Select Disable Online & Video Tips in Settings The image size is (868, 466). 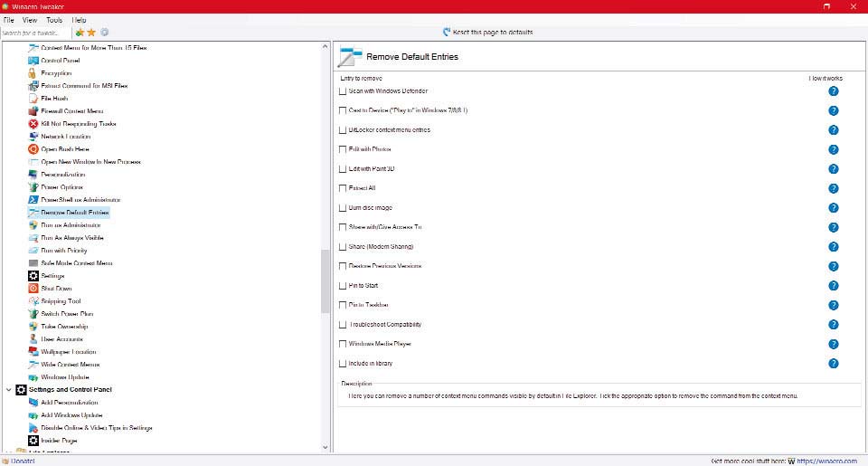point(97,428)
